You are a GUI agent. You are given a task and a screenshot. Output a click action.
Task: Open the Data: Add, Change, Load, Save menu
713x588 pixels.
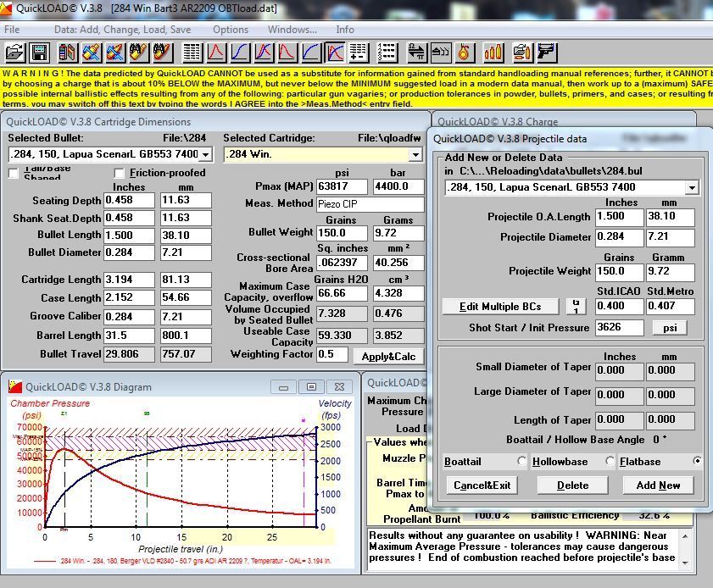[x=123, y=30]
